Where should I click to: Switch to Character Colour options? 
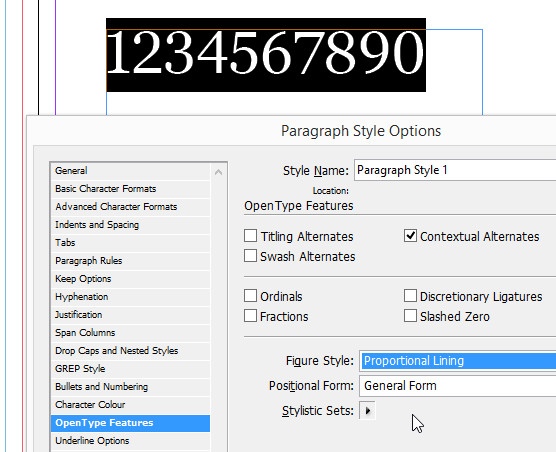(x=130, y=404)
